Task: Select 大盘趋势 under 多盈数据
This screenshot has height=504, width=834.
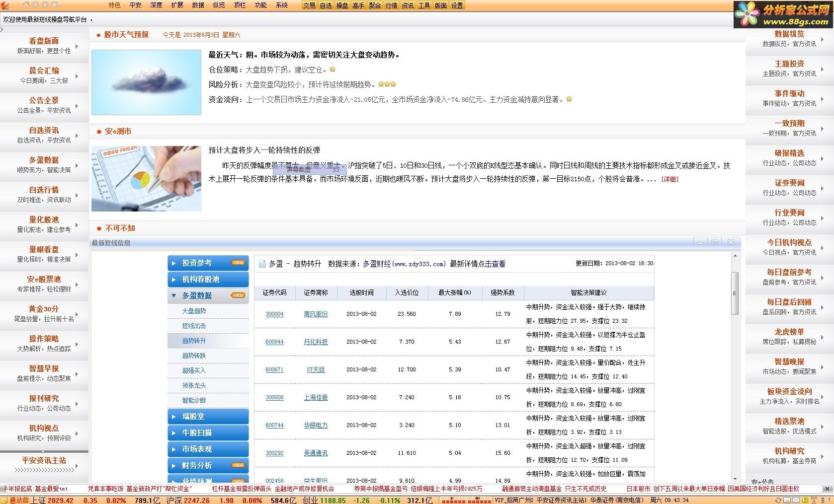Action: (194, 311)
